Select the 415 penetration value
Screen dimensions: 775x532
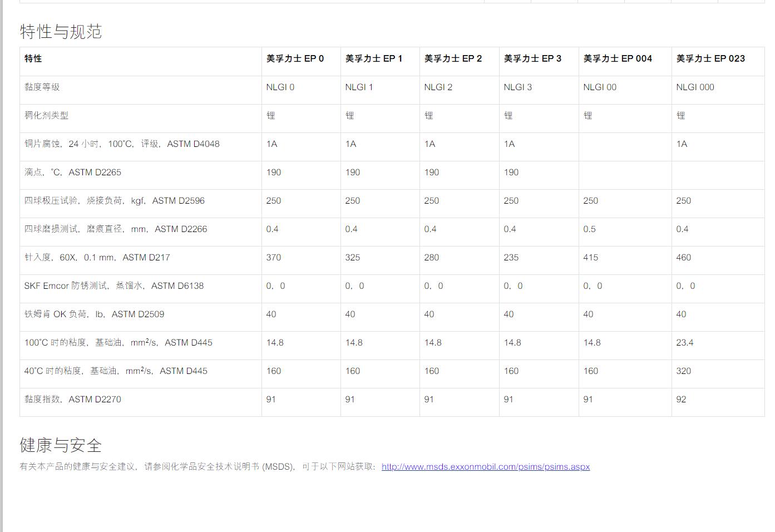point(591,257)
